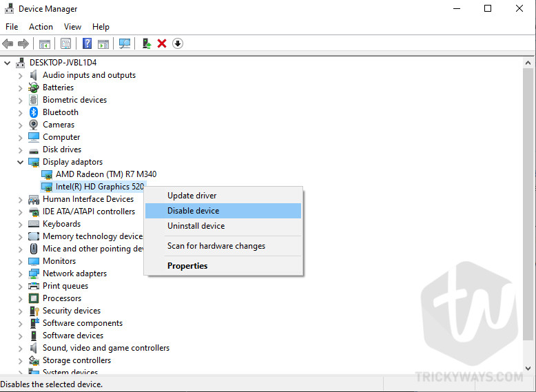Viewport: 536px width, 392px height.
Task: Click the vertical scrollbar thumb
Action: tap(528, 204)
